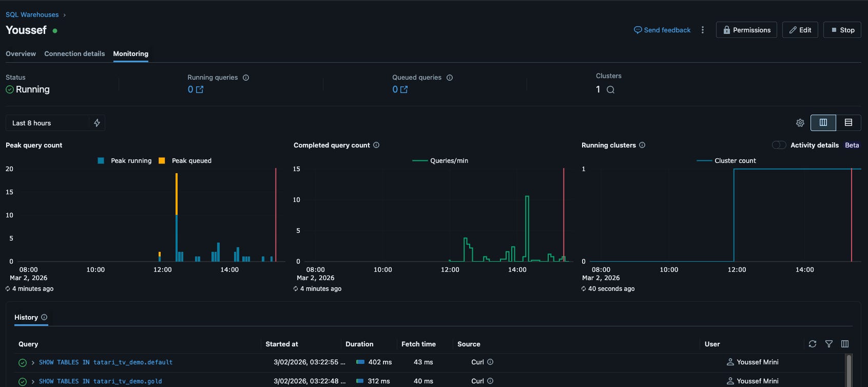
Task: Open Running queries external link icon
Action: point(200,89)
